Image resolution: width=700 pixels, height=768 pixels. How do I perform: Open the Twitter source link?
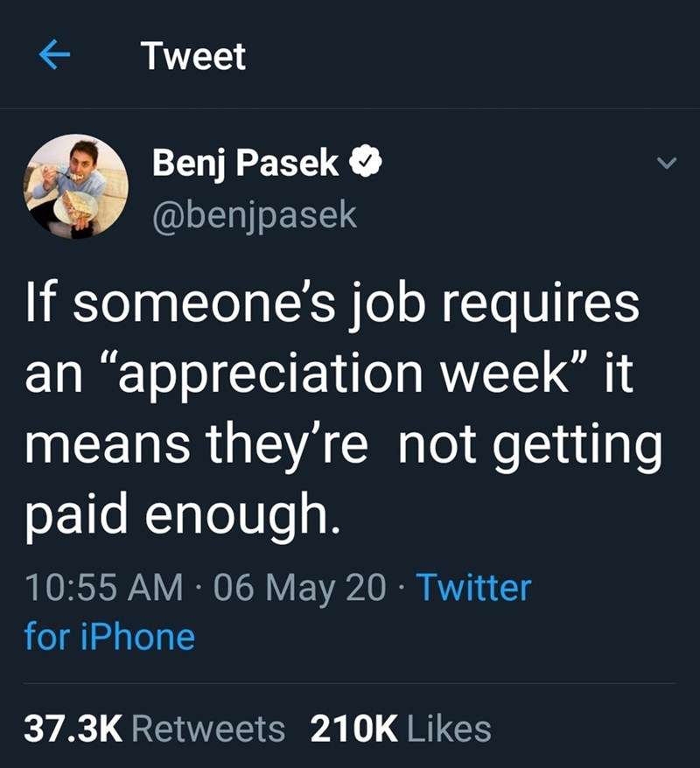472,587
